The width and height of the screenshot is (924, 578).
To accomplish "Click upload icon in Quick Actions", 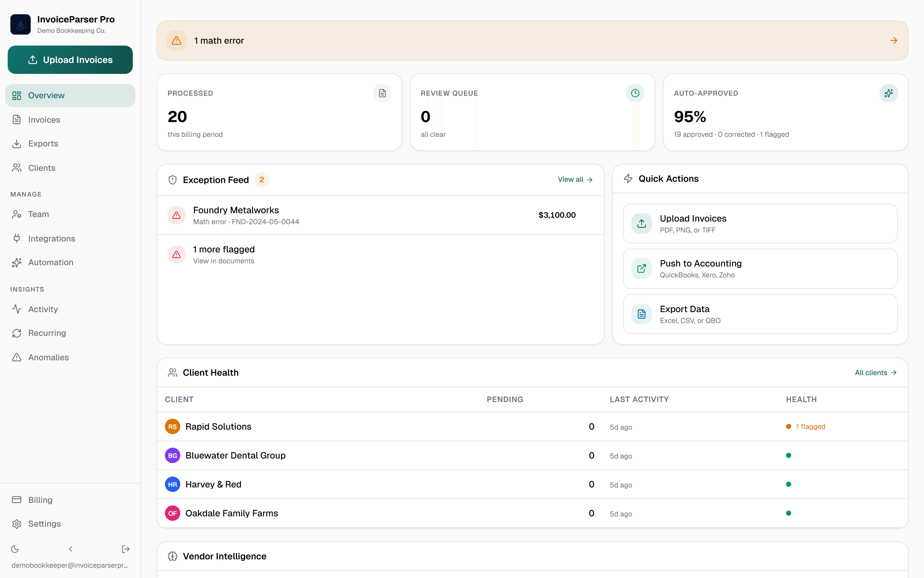I will (x=642, y=223).
